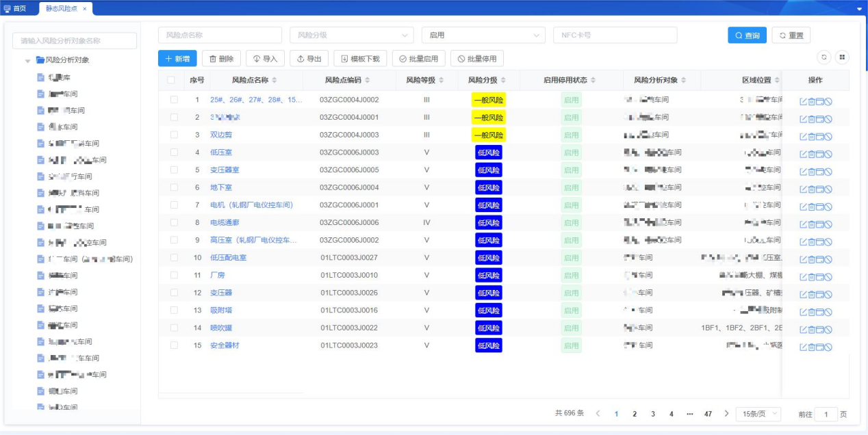Check the select-all checkbox in table header

(x=171, y=81)
